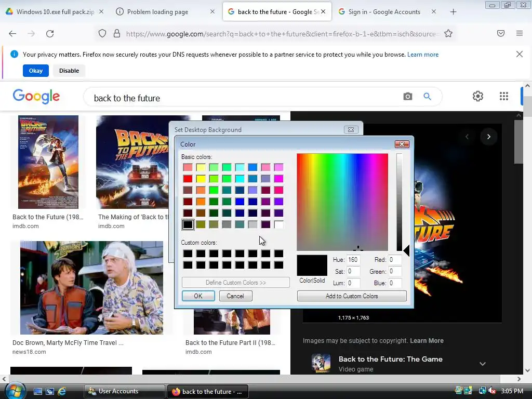Select Firefox back to the future taskbar item

(x=208, y=392)
